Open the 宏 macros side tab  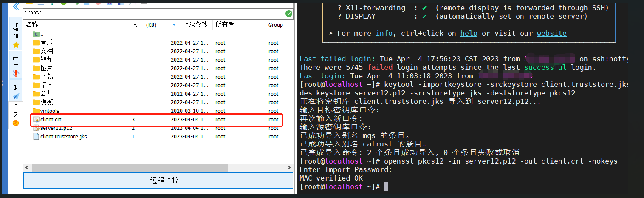pos(16,91)
